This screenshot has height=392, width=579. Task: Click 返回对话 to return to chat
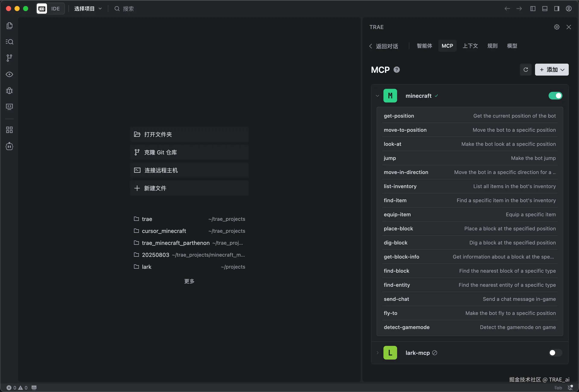coord(384,46)
